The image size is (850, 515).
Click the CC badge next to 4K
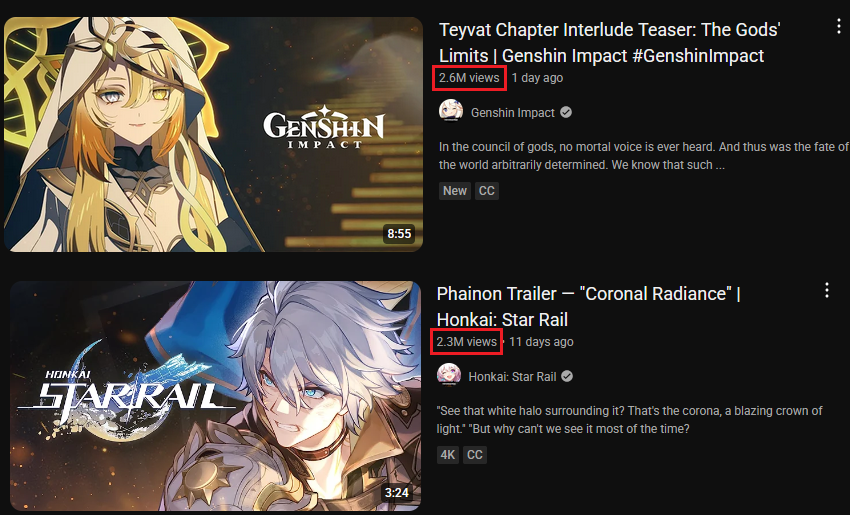[x=475, y=455]
